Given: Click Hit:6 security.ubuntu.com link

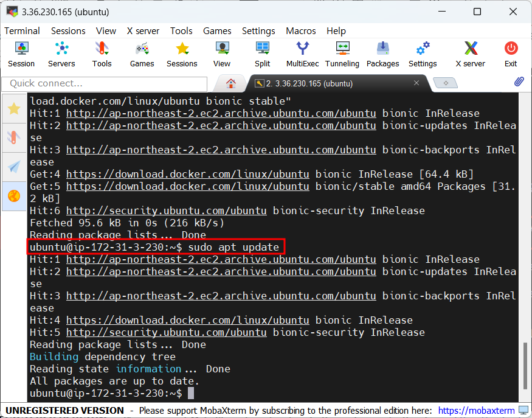Looking at the screenshot, I should pyautogui.click(x=166, y=211).
